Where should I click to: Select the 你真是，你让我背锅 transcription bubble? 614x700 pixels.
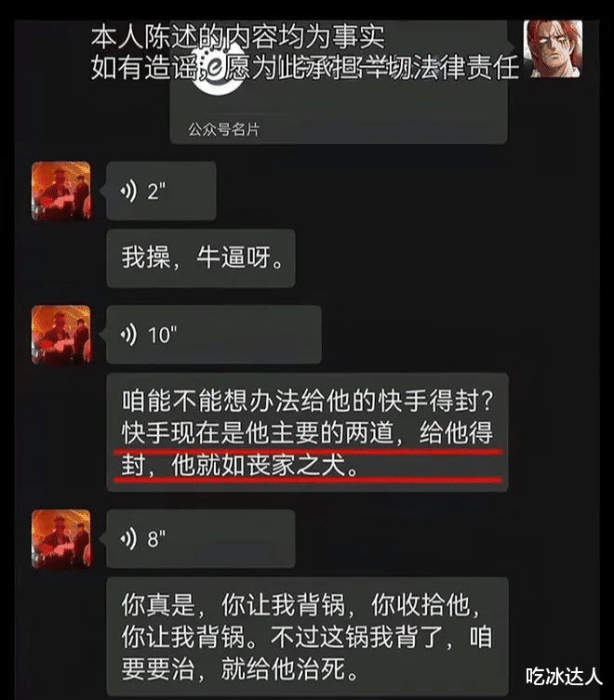(x=307, y=637)
